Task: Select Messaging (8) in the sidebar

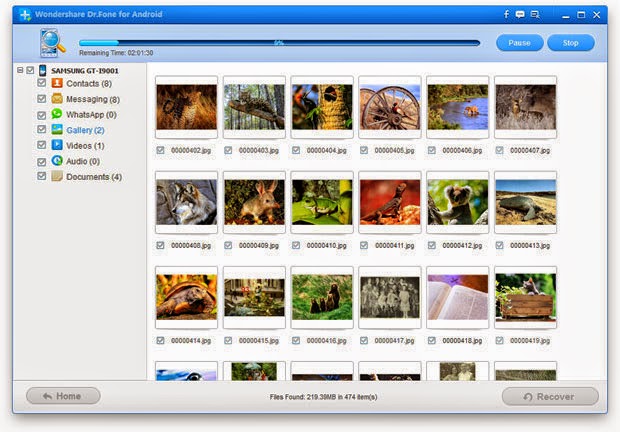Action: (93, 99)
